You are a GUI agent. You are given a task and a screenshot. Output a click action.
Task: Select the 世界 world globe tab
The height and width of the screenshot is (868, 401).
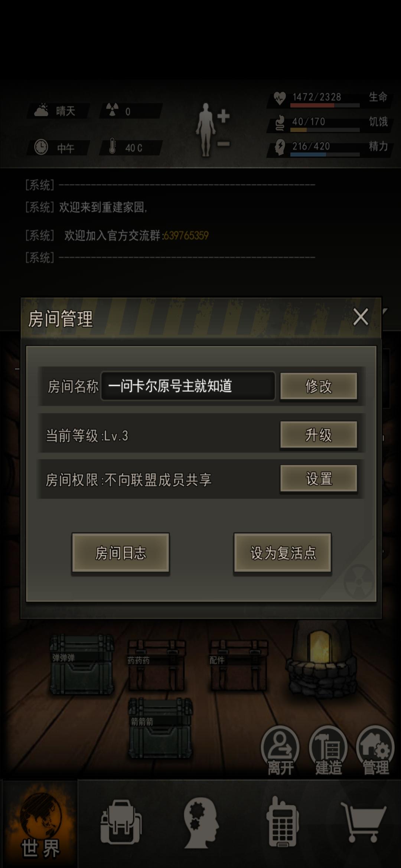click(40, 824)
